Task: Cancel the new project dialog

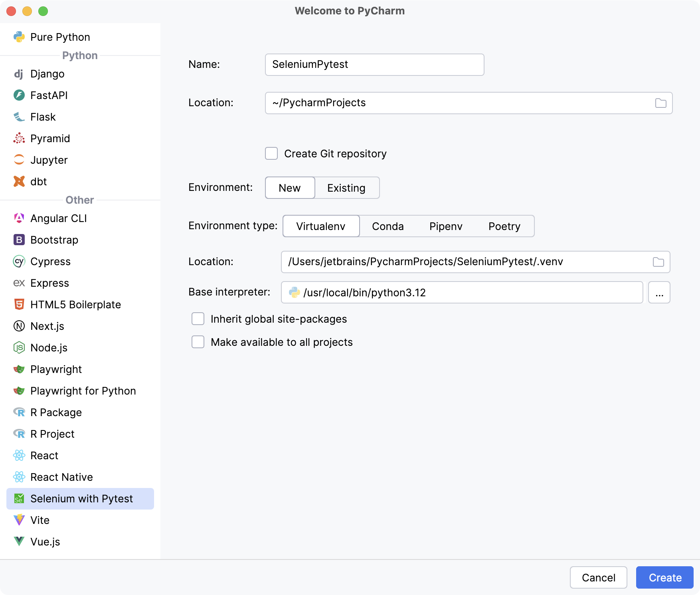Action: 598,577
